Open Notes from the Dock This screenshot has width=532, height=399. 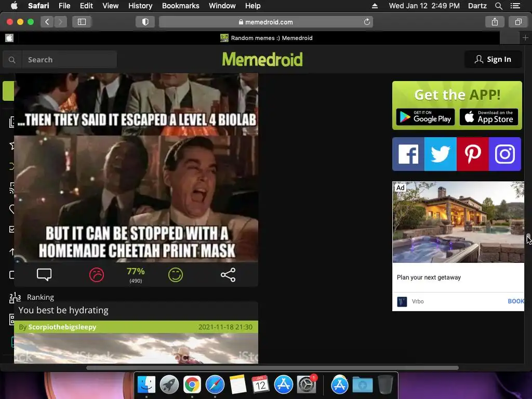[237, 384]
